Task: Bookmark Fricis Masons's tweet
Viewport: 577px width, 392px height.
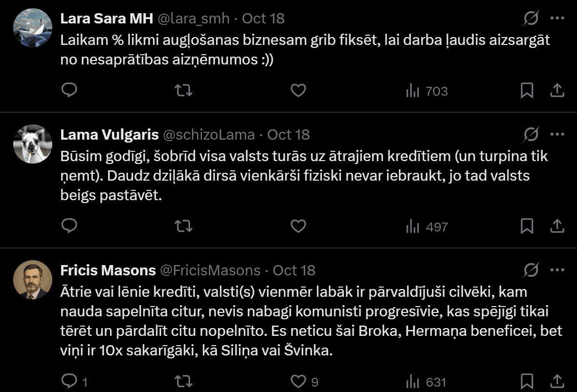Action: coord(527,381)
